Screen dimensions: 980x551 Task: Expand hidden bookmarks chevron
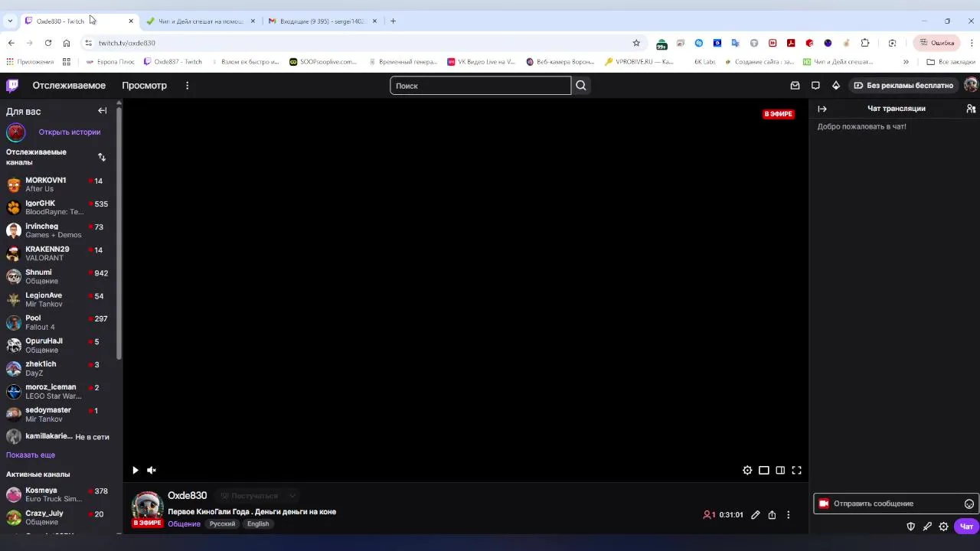click(x=906, y=62)
